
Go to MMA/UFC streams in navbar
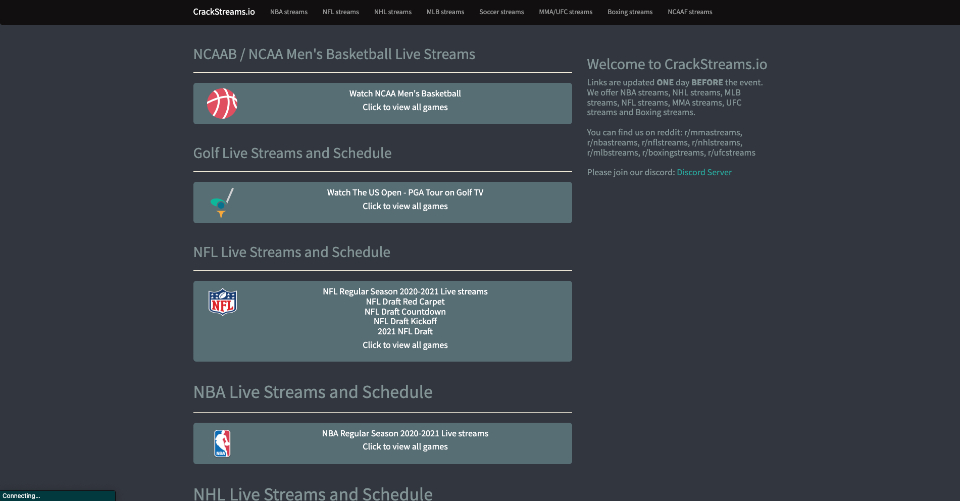566,12
